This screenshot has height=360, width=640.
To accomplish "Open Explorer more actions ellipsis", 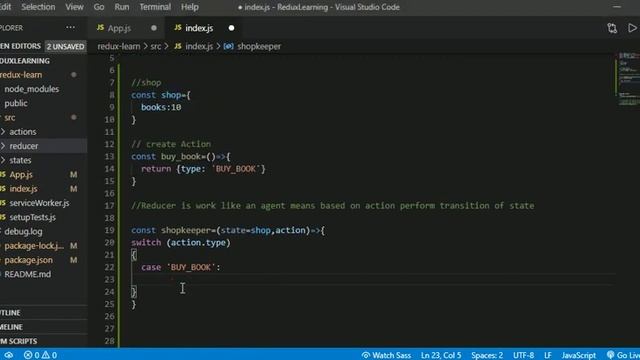I will (70, 28).
